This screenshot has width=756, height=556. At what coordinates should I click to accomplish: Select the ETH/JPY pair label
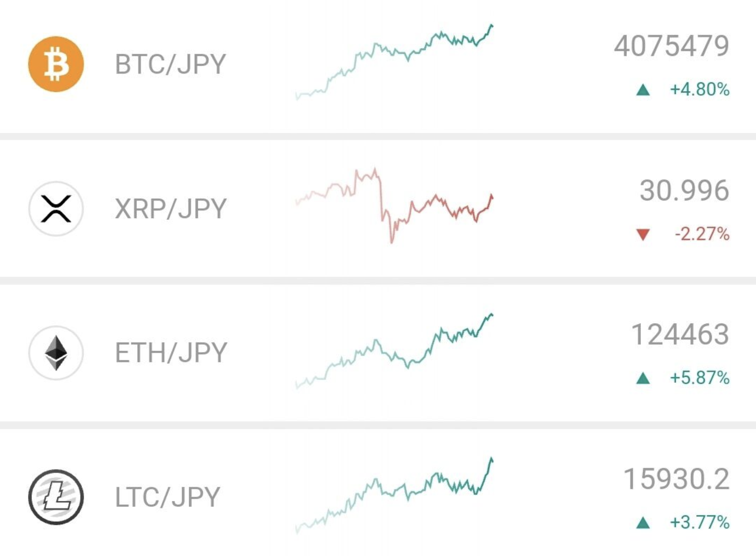(171, 353)
